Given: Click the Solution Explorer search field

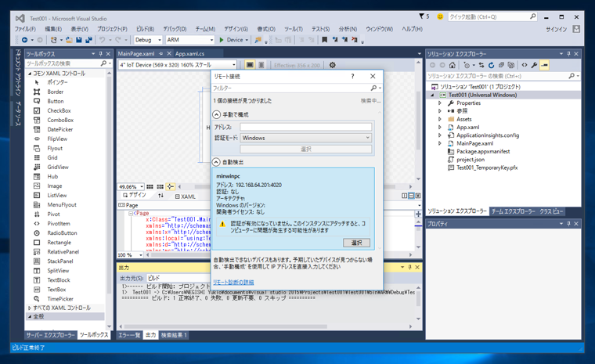Looking at the screenshot, I should 503,76.
